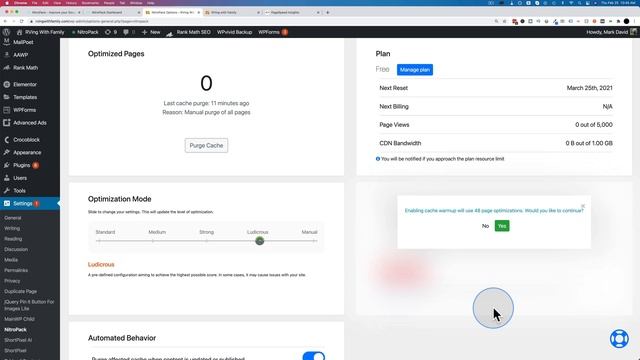
Task: Toggle purge affected cache on update switch
Action: [x=313, y=356]
